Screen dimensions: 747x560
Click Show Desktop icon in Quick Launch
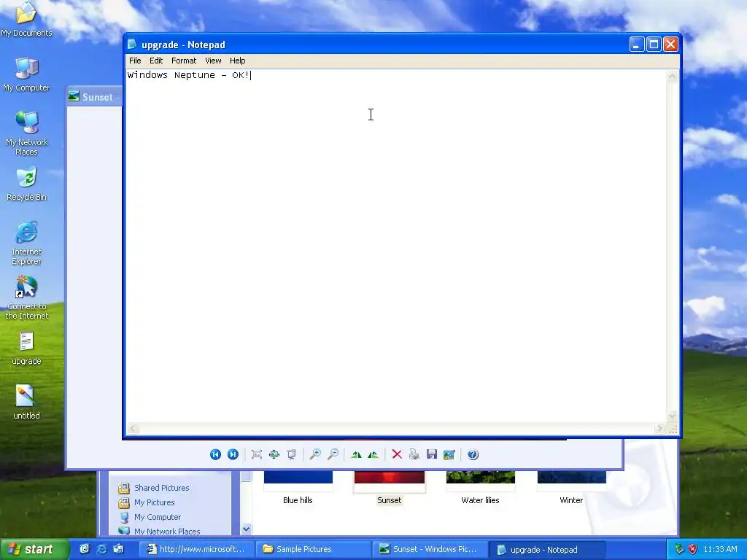tap(85, 549)
